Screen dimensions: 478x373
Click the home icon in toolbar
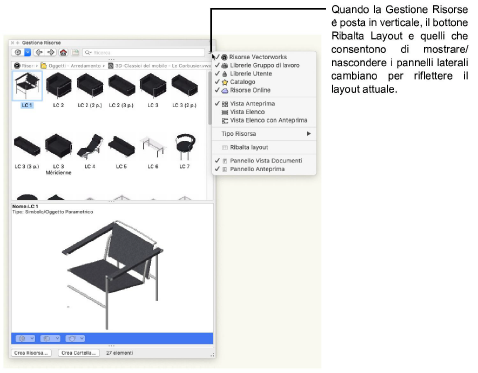pos(63,52)
